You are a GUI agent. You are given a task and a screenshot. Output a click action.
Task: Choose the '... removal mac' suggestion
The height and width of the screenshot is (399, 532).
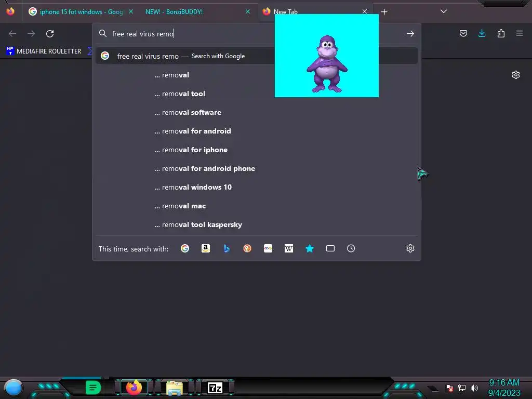(257, 206)
